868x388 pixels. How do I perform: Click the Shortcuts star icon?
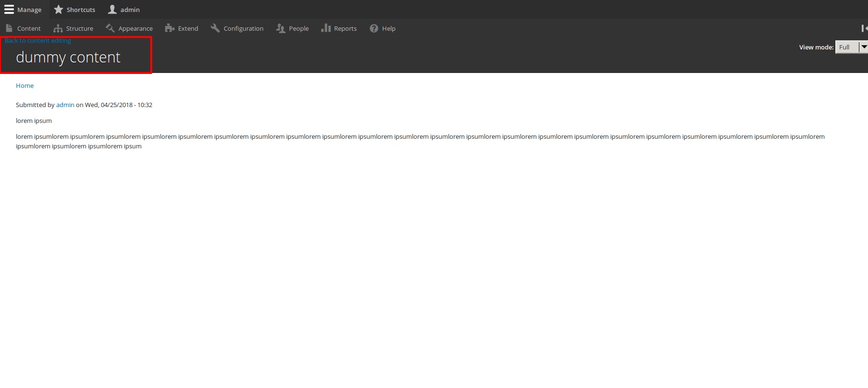tap(59, 10)
